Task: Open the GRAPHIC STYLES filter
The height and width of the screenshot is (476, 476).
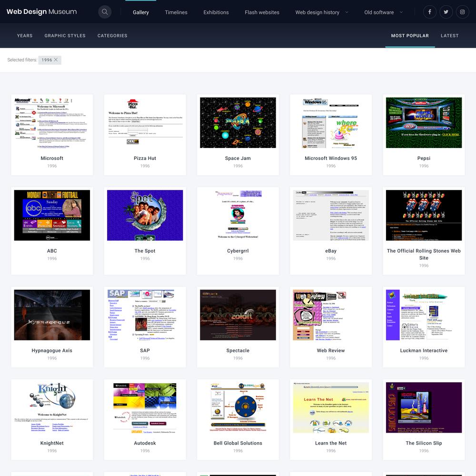Action: pos(65,36)
